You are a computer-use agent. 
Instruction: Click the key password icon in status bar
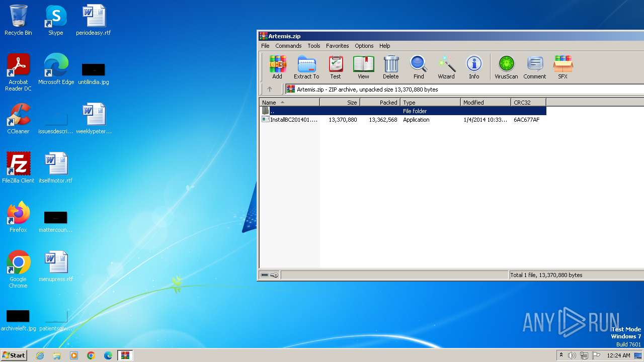(274, 275)
